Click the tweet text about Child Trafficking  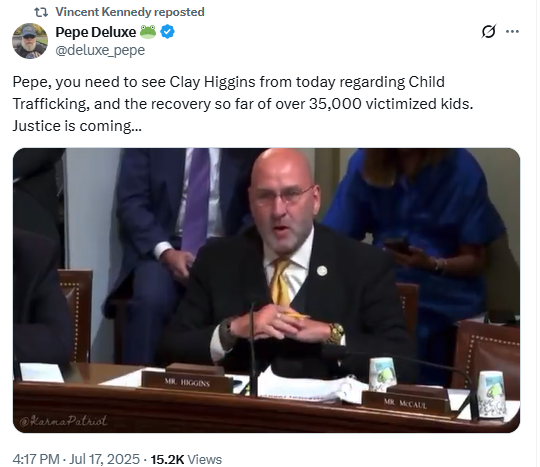pos(243,104)
